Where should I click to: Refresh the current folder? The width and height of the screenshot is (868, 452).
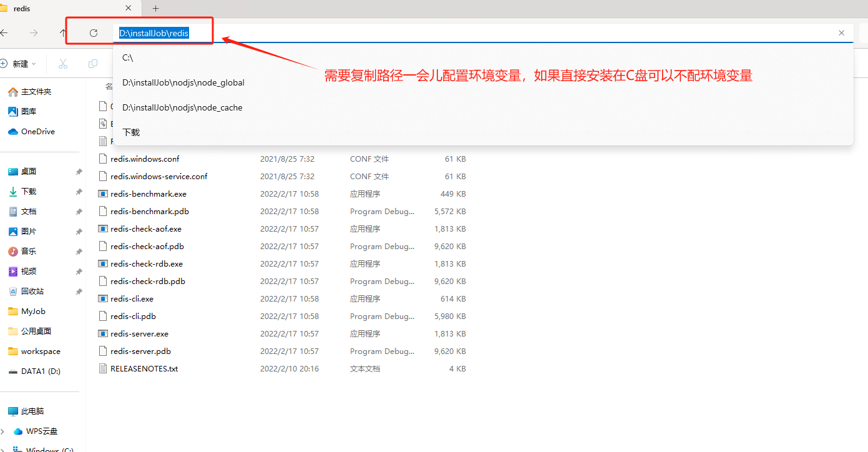click(x=94, y=33)
